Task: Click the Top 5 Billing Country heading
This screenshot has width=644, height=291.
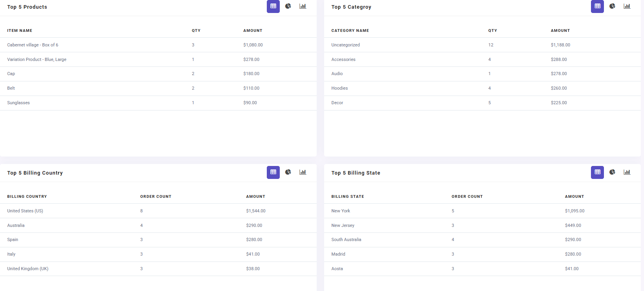Action: (35, 173)
